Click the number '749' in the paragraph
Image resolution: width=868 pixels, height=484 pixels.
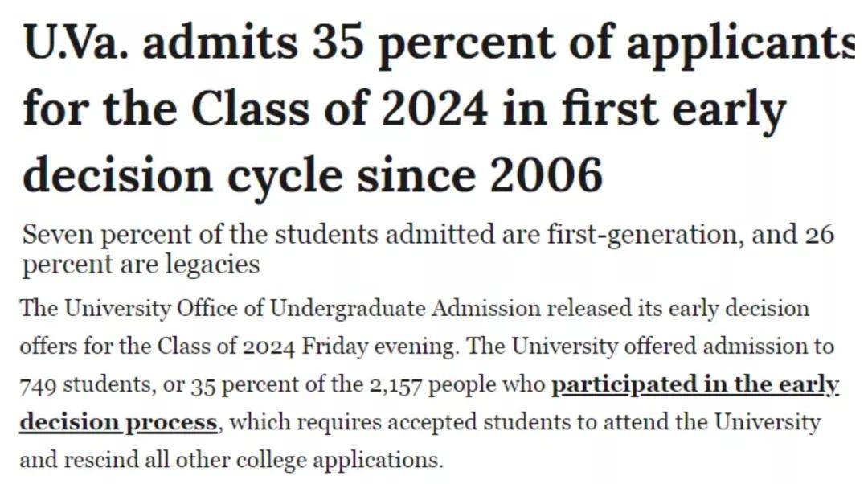(x=37, y=386)
